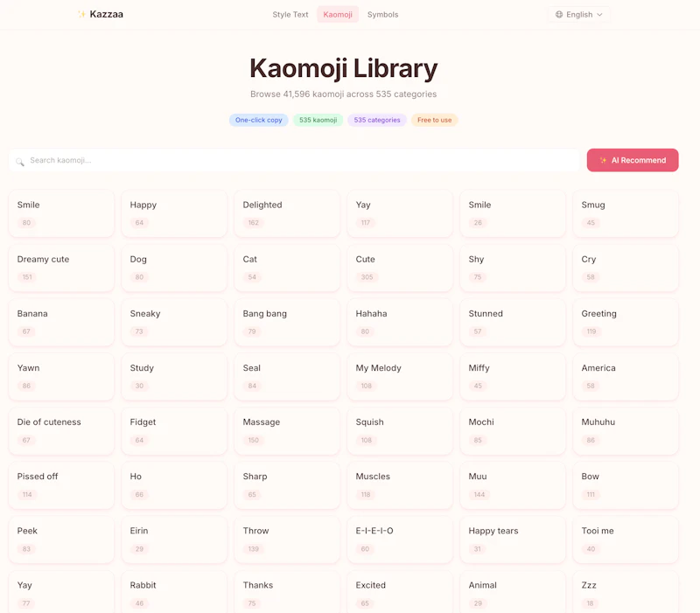This screenshot has height=613, width=700.
Task: Open the Dreamy cute category card
Action: (61, 268)
